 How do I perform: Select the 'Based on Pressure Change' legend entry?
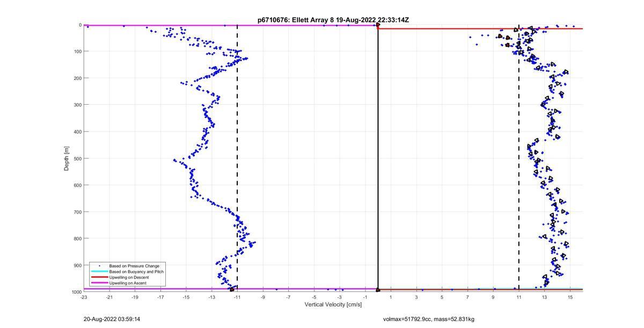pyautogui.click(x=134, y=266)
